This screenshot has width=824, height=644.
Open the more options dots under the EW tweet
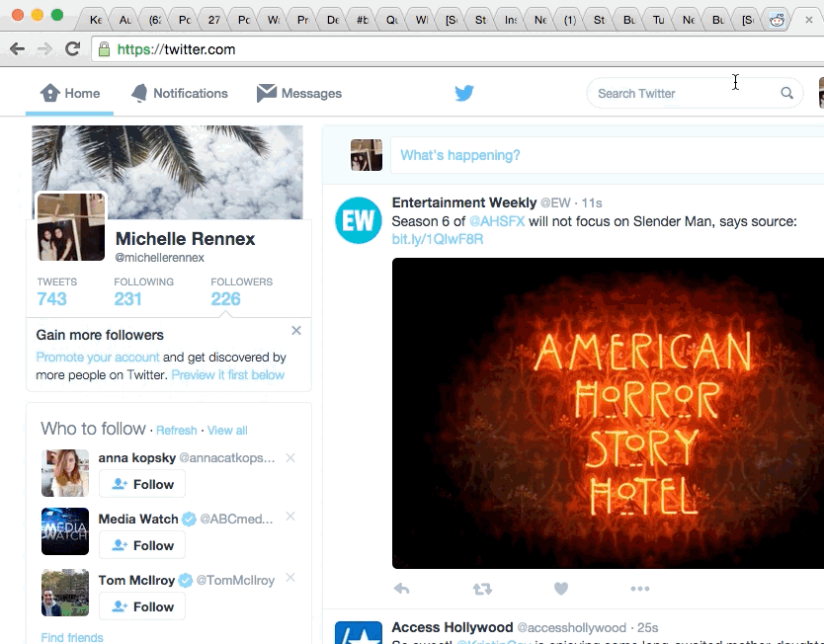pyautogui.click(x=640, y=589)
